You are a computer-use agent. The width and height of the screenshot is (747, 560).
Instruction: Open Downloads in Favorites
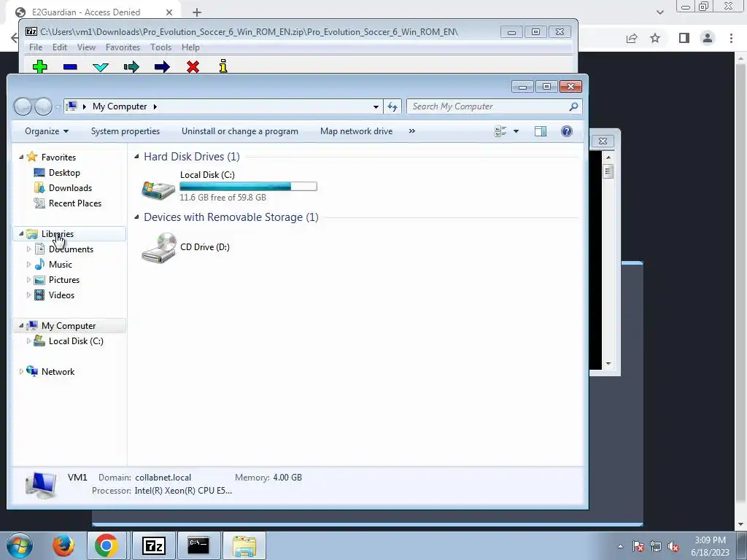[70, 188]
